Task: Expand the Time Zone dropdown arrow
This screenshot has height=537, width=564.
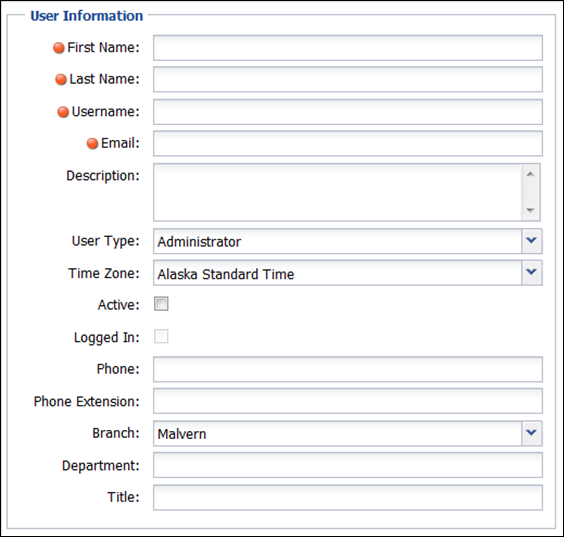Action: pos(532,273)
